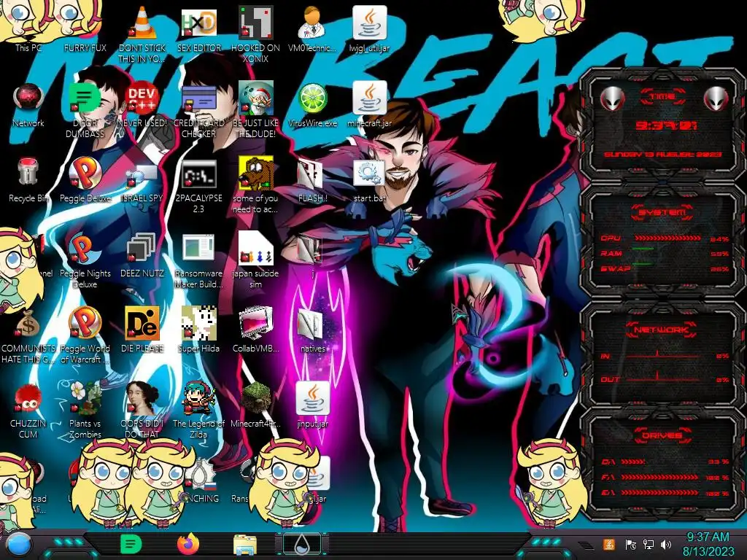Click the Start orb on the taskbar
This screenshot has height=560, width=747.
(x=18, y=545)
